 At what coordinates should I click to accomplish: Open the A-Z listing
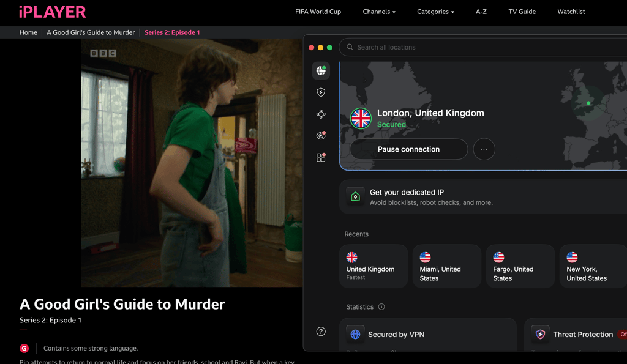point(481,12)
